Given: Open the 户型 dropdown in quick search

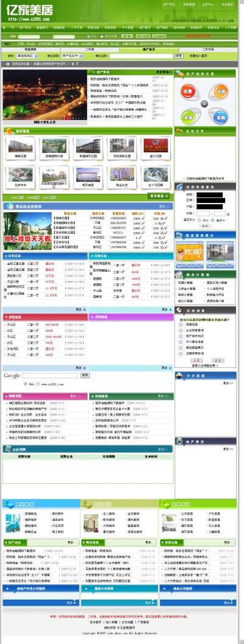Looking at the screenshot, I should tap(209, 207).
